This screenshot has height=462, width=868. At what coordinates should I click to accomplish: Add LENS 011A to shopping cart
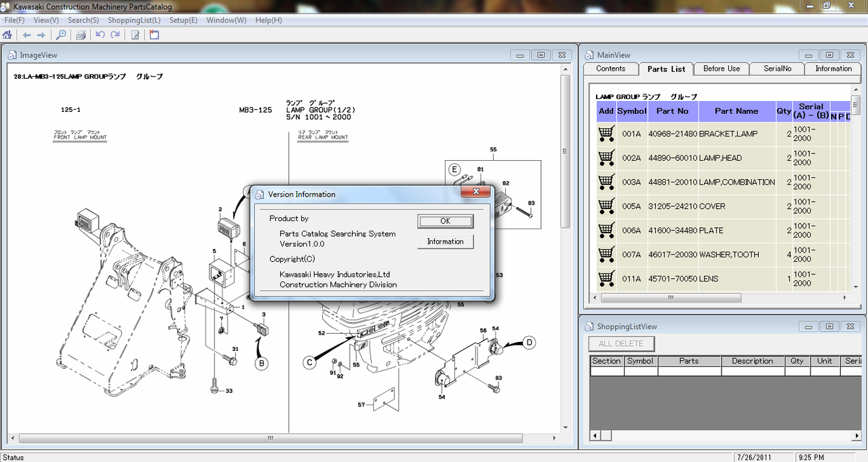pyautogui.click(x=606, y=279)
